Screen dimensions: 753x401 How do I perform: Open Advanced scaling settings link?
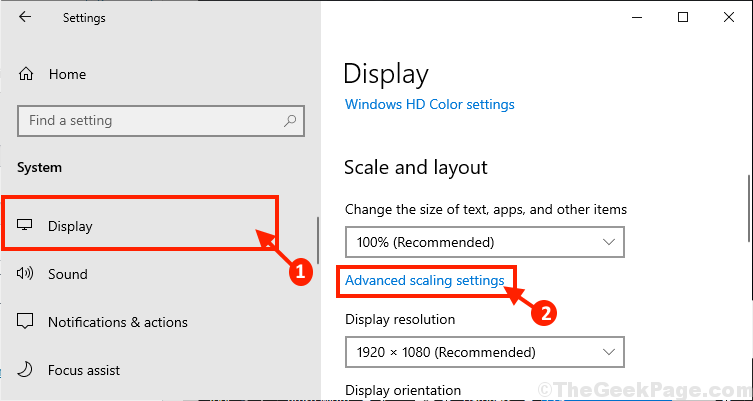pos(425,280)
